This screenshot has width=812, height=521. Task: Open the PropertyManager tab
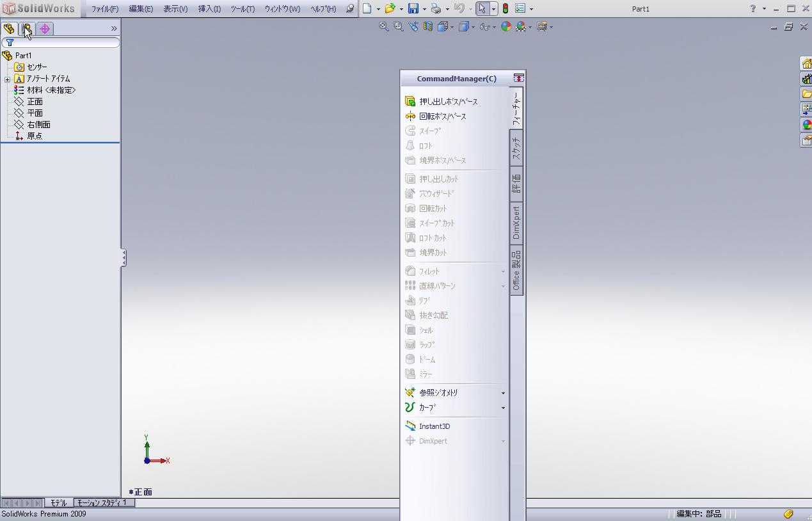pyautogui.click(x=27, y=29)
